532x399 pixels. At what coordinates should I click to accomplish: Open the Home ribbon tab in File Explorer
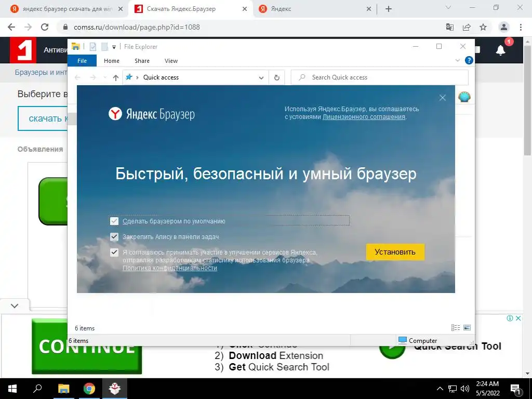(x=112, y=61)
